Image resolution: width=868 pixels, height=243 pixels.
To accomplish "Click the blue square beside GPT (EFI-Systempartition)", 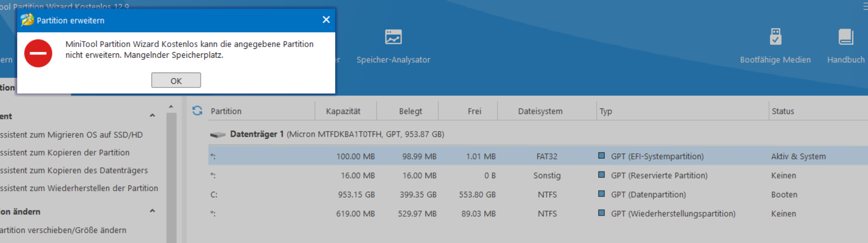I will pos(601,156).
